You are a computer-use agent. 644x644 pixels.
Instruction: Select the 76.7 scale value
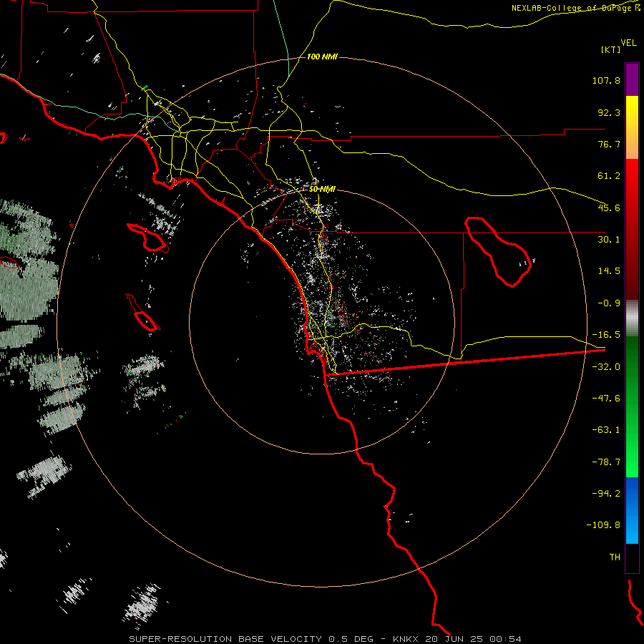(609, 144)
